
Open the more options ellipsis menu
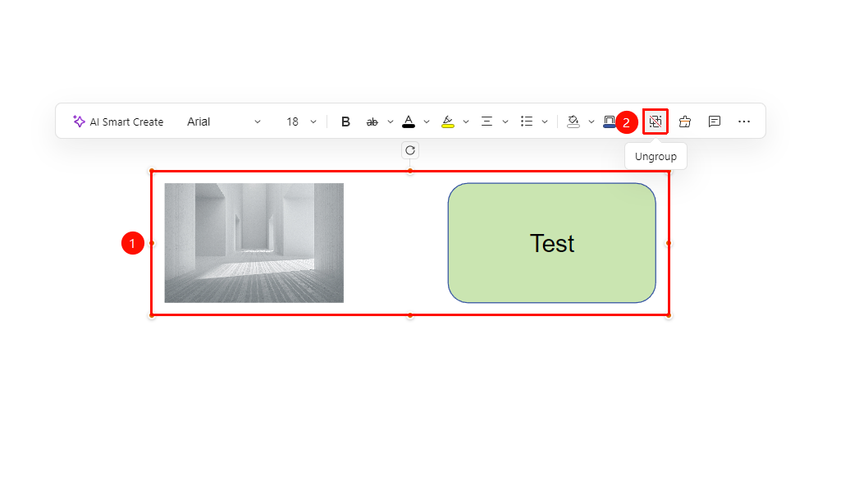pyautogui.click(x=744, y=122)
